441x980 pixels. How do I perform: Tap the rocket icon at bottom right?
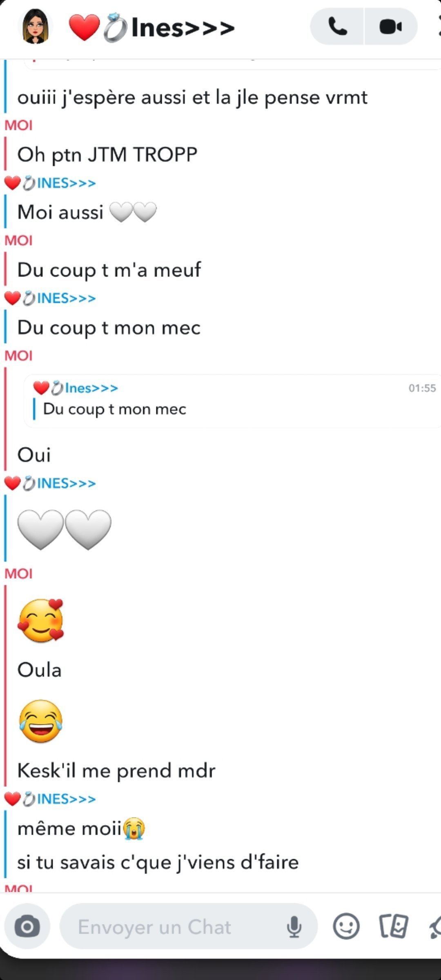[x=435, y=927]
